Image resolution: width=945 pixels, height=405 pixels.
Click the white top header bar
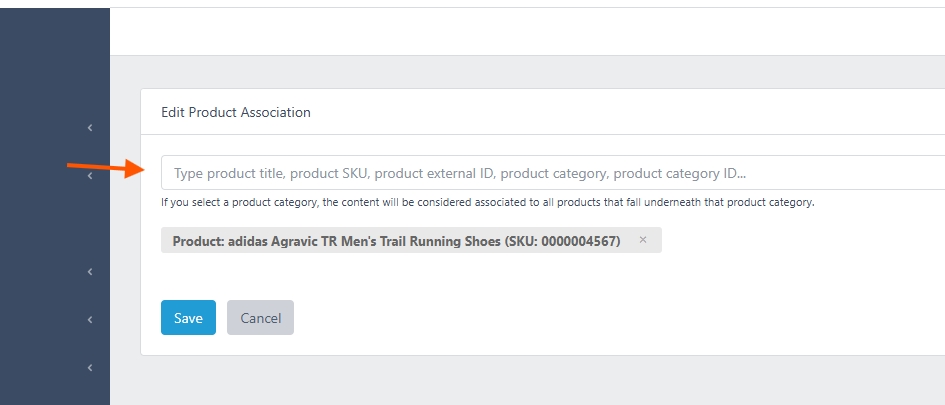(x=527, y=31)
